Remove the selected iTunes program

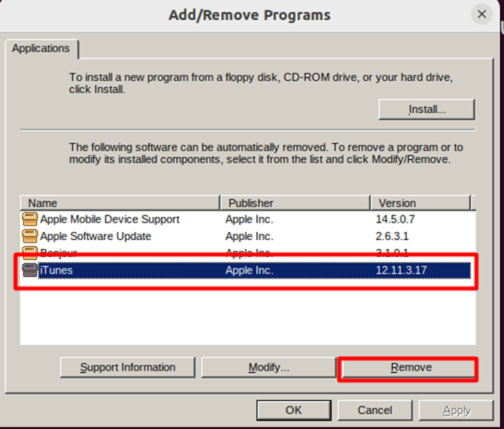408,369
